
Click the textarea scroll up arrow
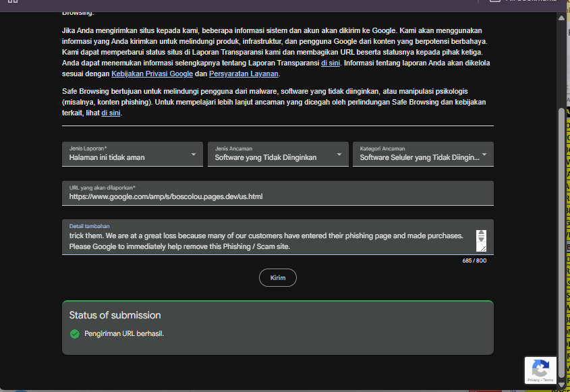coord(482,233)
